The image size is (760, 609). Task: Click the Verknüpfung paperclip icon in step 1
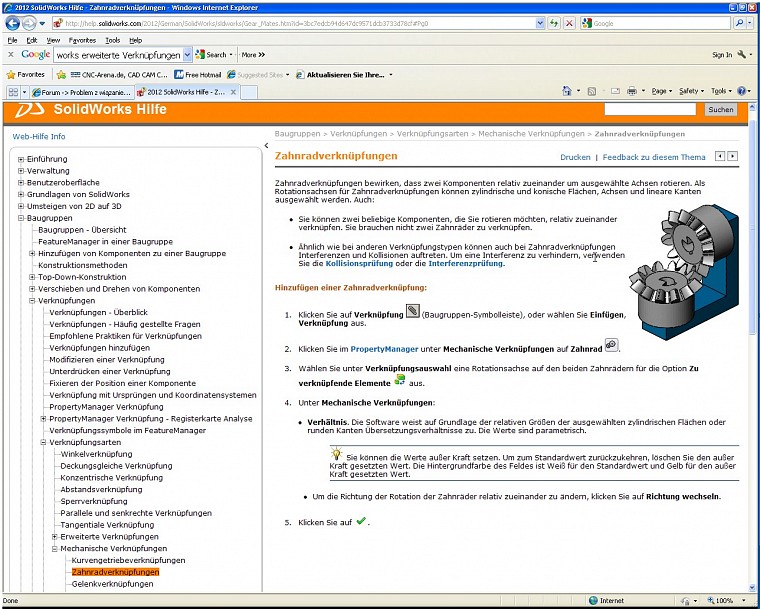point(412,311)
